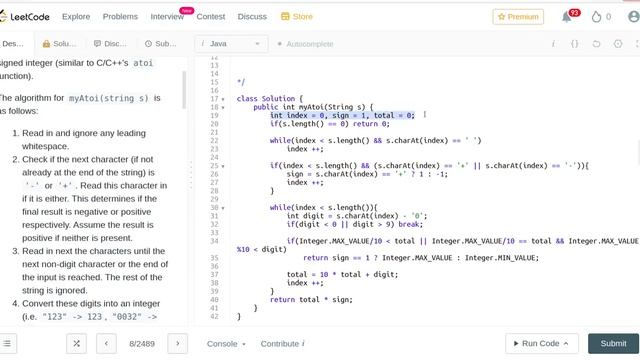Go to previous problem arrow

[106, 344]
